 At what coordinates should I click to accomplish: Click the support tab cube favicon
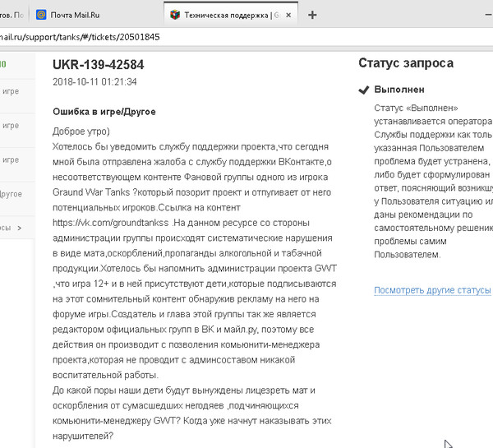pyautogui.click(x=175, y=15)
